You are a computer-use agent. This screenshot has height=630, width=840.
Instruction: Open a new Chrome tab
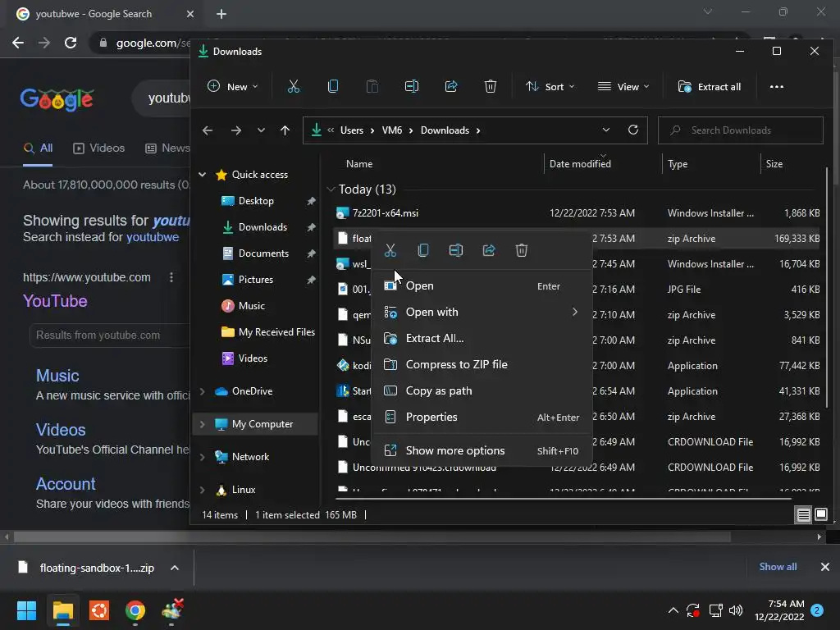221,14
